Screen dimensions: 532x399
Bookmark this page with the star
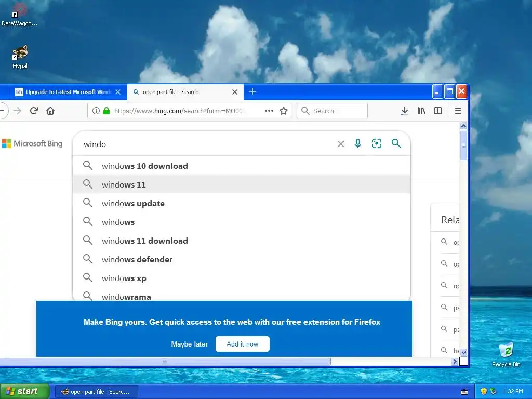pyautogui.click(x=284, y=111)
